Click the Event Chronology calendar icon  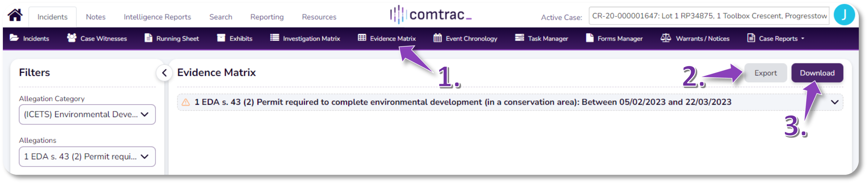[x=437, y=38]
